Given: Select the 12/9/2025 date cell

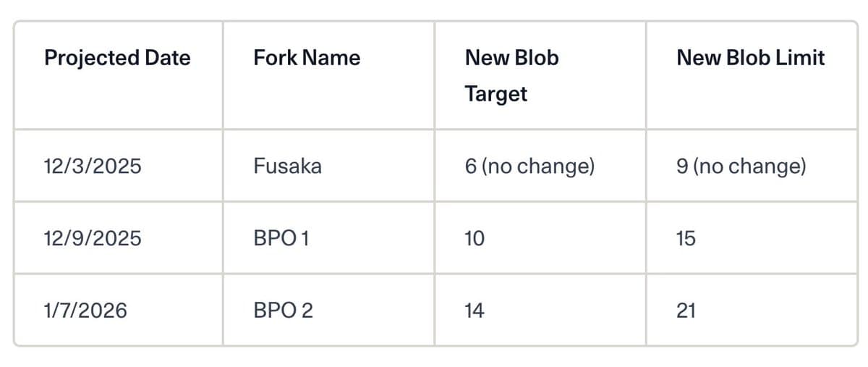Looking at the screenshot, I should point(93,238).
